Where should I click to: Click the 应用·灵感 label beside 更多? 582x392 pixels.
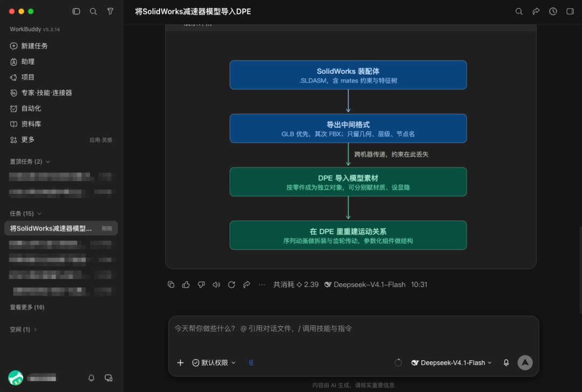101,140
